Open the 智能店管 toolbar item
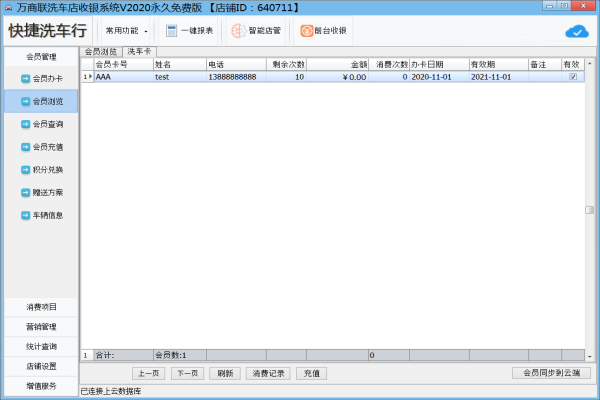Screen dimensions: 600x400 [256, 31]
